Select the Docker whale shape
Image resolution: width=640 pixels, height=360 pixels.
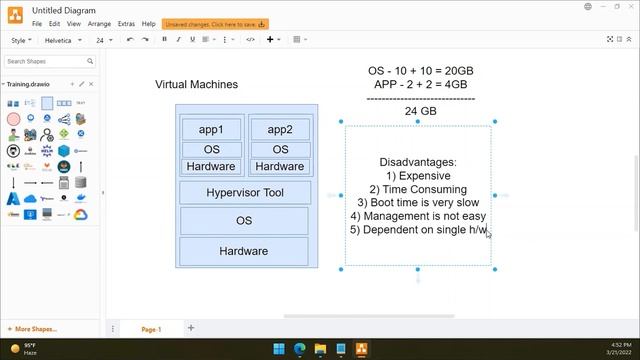[80, 198]
